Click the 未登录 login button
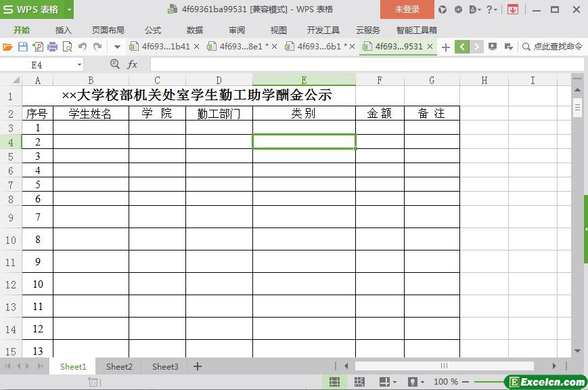The width and height of the screenshot is (588, 390). click(407, 9)
